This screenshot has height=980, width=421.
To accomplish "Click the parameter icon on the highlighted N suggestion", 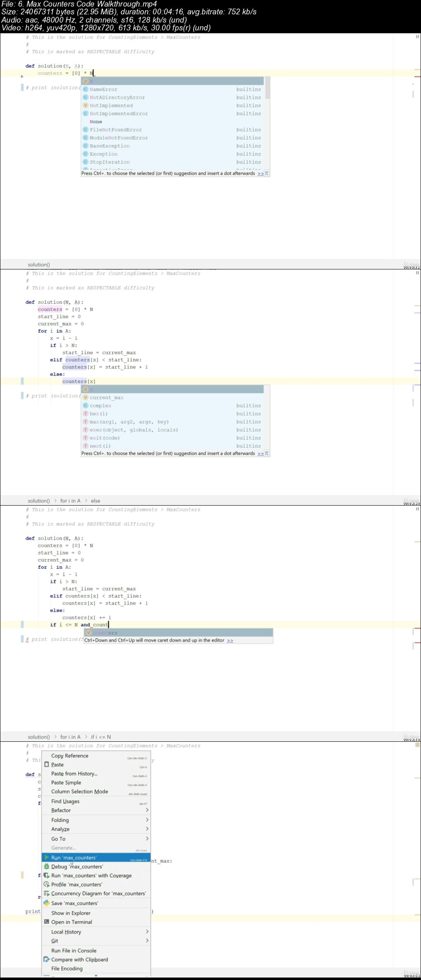I will tap(86, 81).
